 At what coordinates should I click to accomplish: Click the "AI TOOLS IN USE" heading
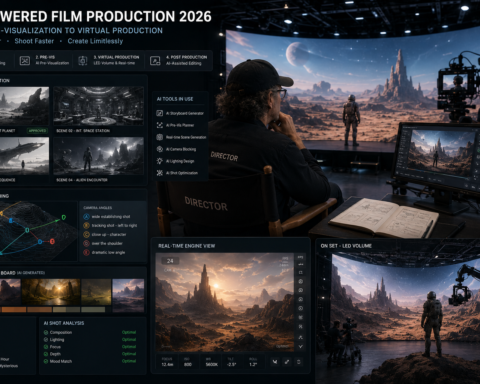point(175,99)
